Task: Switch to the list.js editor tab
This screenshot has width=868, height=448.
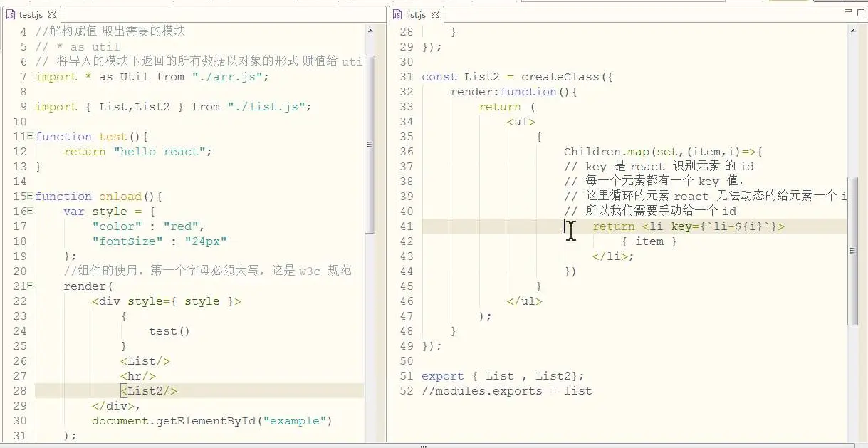Action: pos(416,14)
